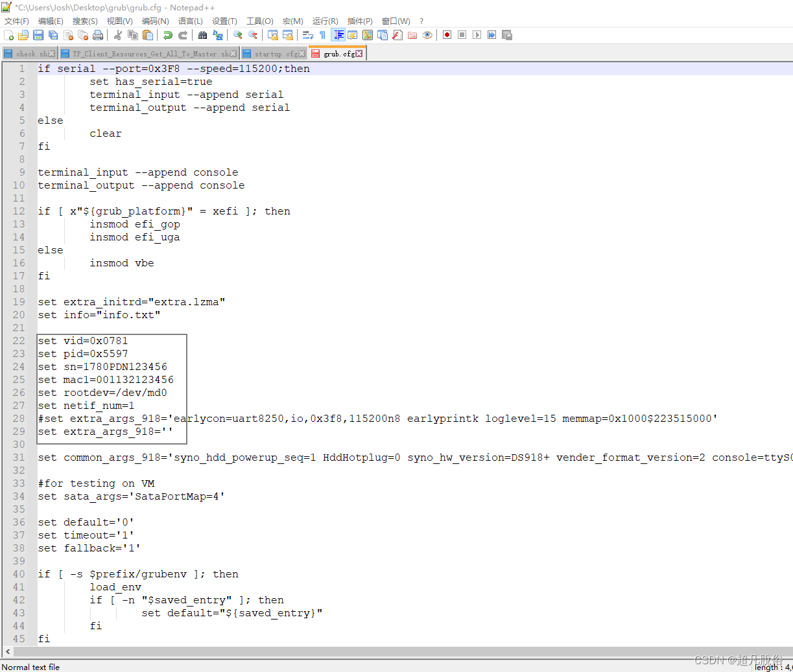The width and height of the screenshot is (793, 672).
Task: Print the document with the printer icon
Action: [98, 35]
